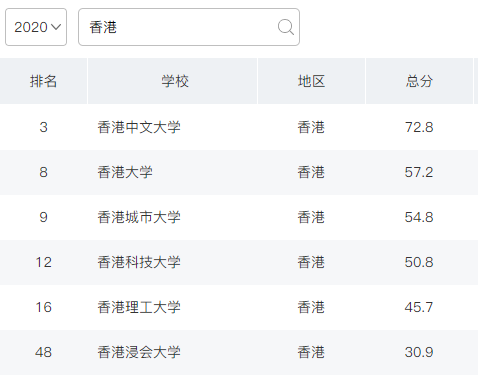Click score value 50.8
Image resolution: width=478 pixels, height=376 pixels.
(x=419, y=262)
